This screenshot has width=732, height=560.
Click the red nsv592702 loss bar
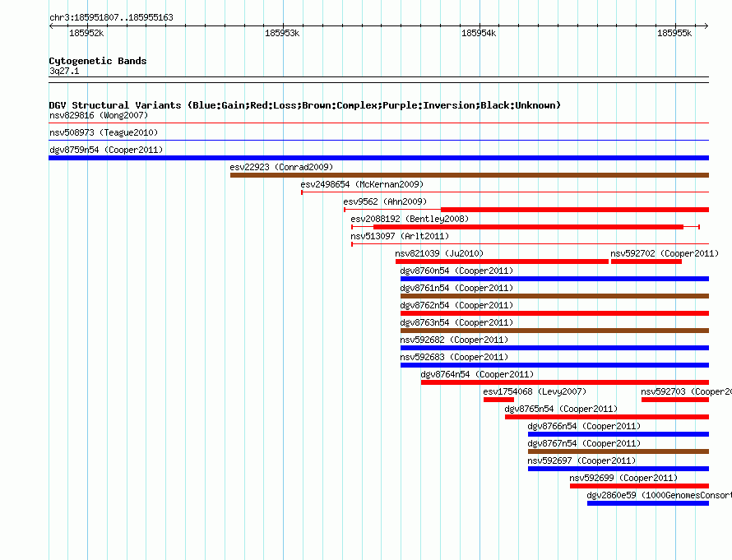[x=646, y=261]
